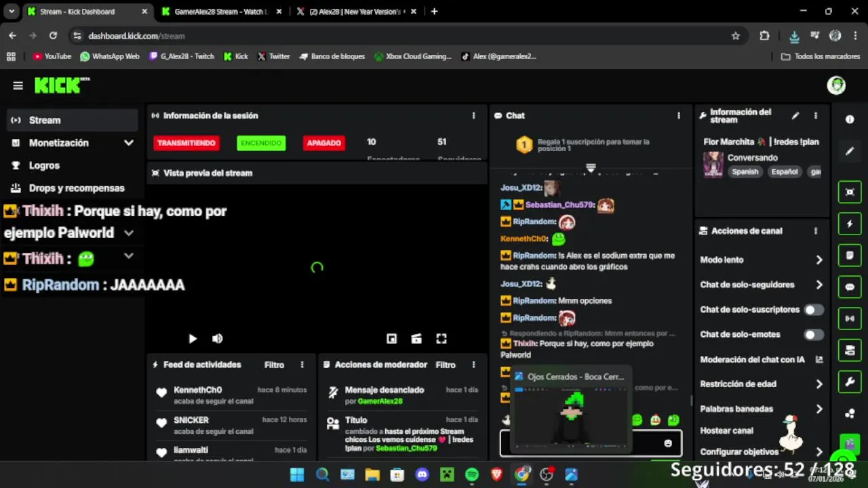Click the Spanish tag chip
The image size is (868, 488).
pos(745,171)
